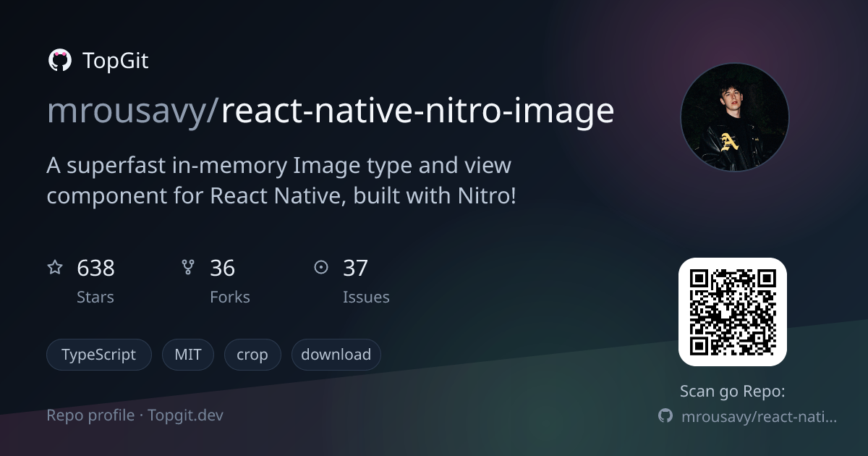Click the Forks label
Screen dimensions: 868x456
(x=230, y=297)
